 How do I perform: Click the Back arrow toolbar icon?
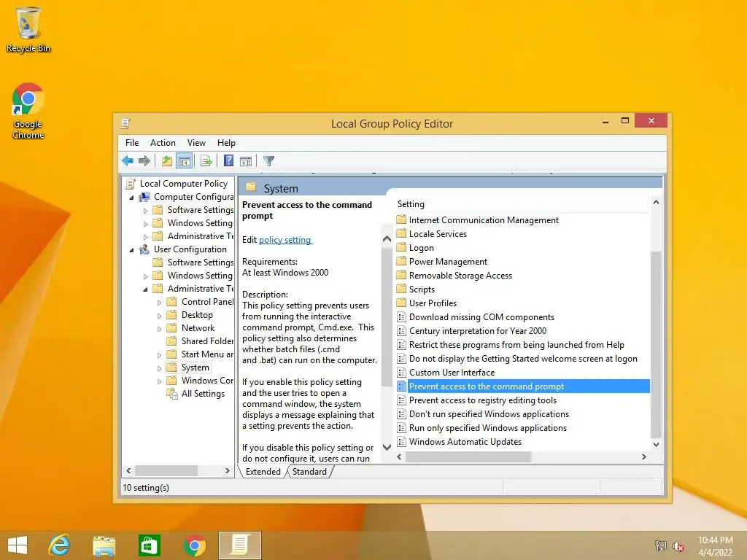128,161
